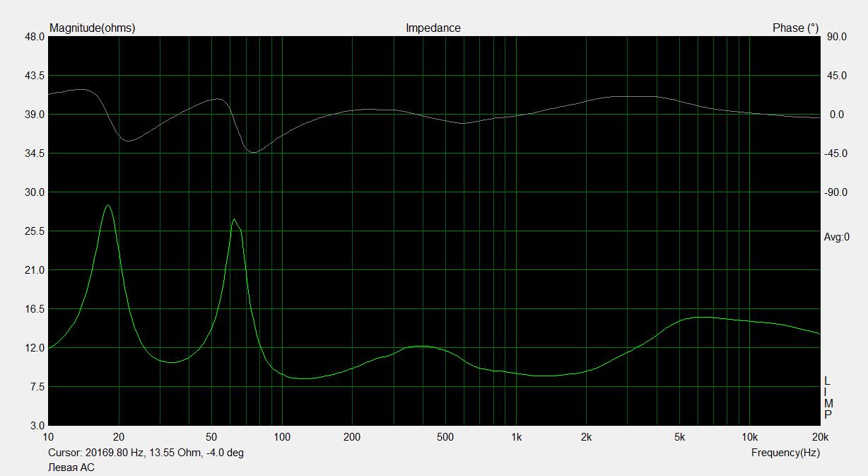868x476 pixels.
Task: Click the 90.0 phase scale value
Action: (837, 37)
